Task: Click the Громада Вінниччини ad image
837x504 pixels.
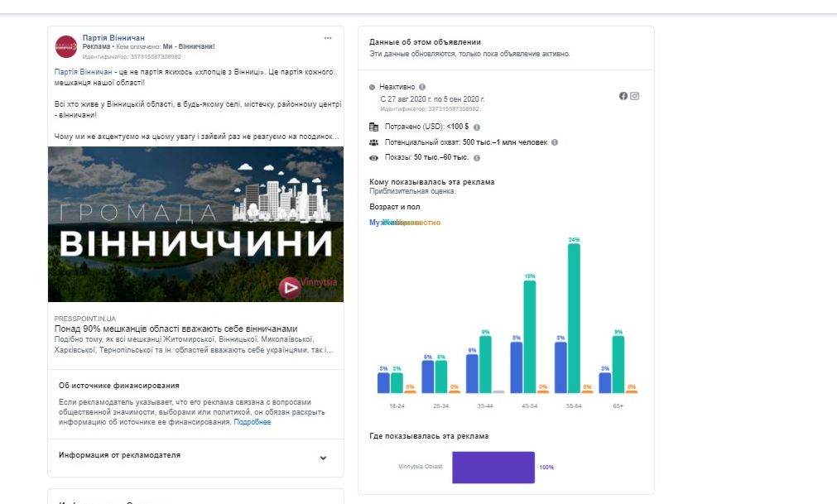Action: (195, 224)
